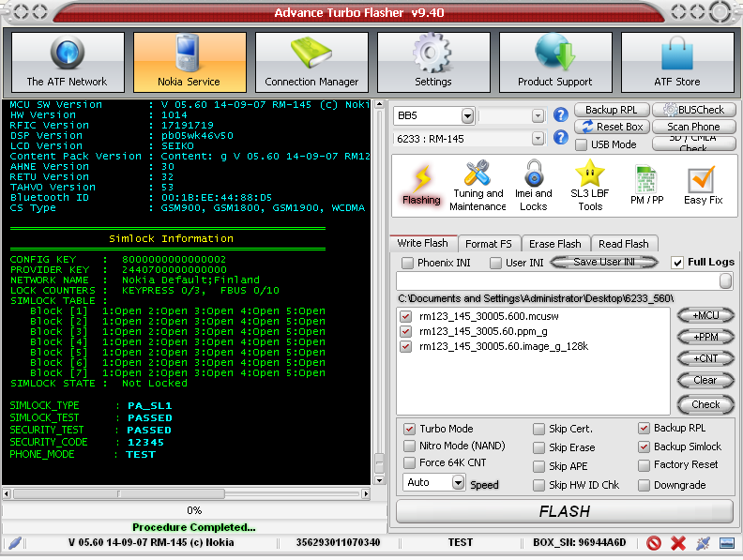Open Tuning and Maintenance tools
The height and width of the screenshot is (560, 743).
478,186
